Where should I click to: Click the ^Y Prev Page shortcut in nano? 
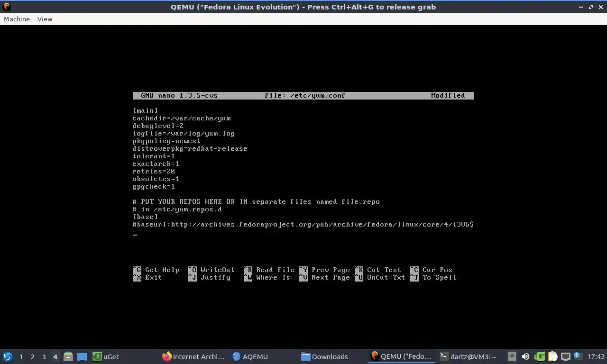[324, 270]
